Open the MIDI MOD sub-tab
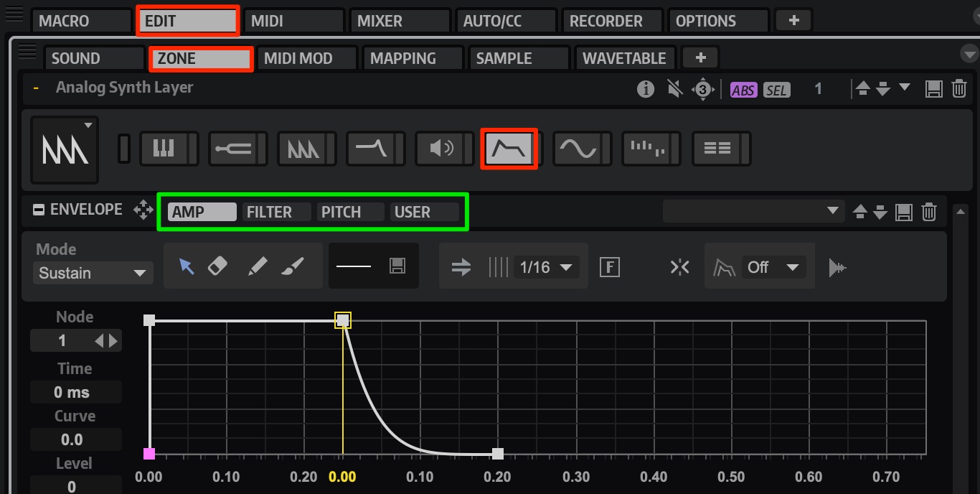Image resolution: width=980 pixels, height=494 pixels. (307, 58)
